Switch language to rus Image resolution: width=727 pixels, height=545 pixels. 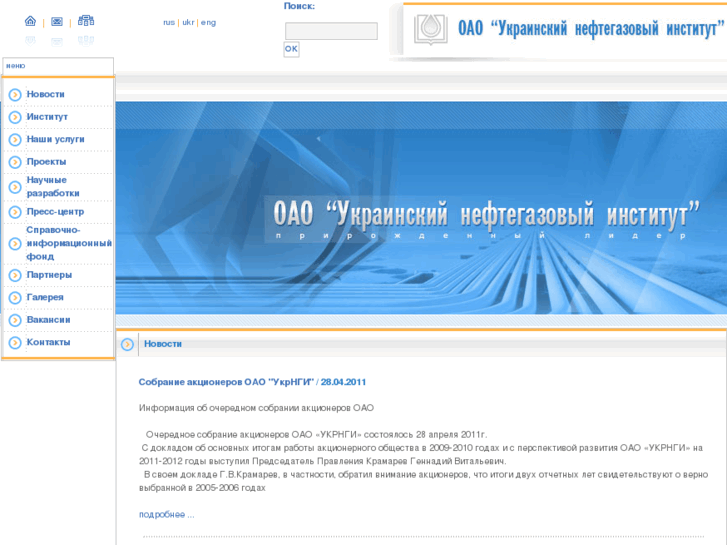point(169,22)
